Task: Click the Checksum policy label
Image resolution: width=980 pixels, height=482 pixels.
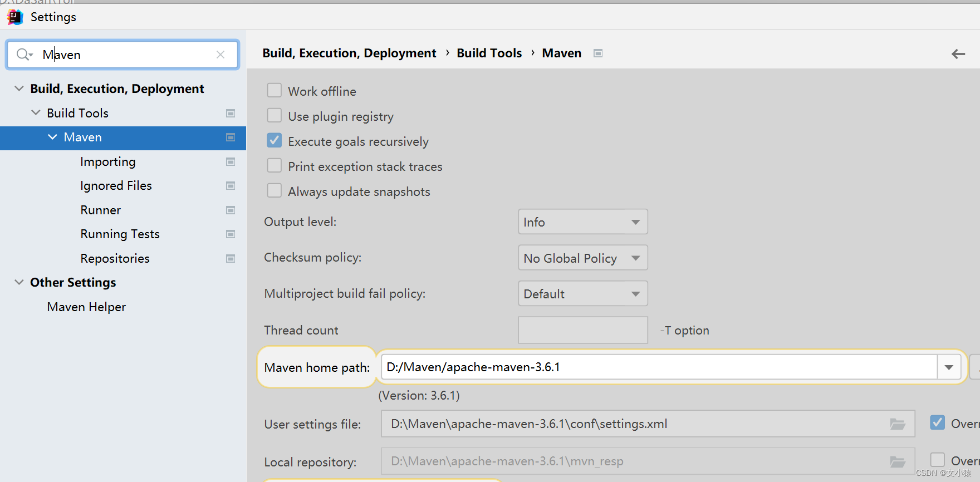Action: [312, 258]
